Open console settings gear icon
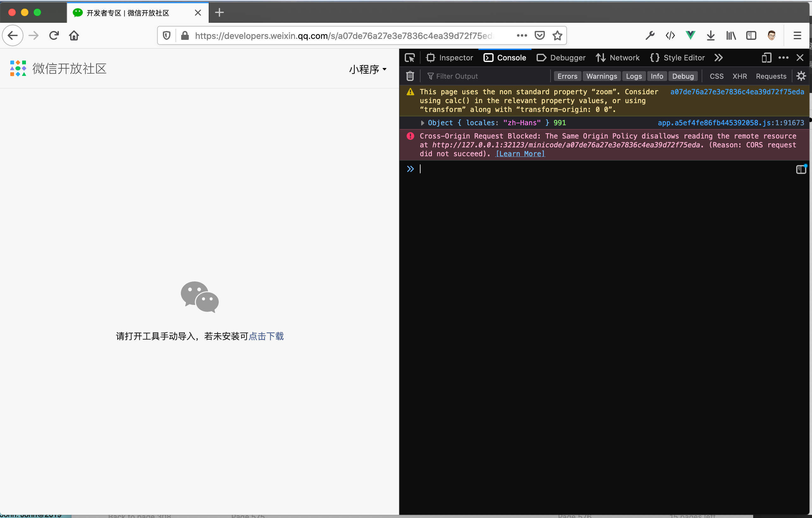Screen dimensions: 812x518 tap(801, 76)
